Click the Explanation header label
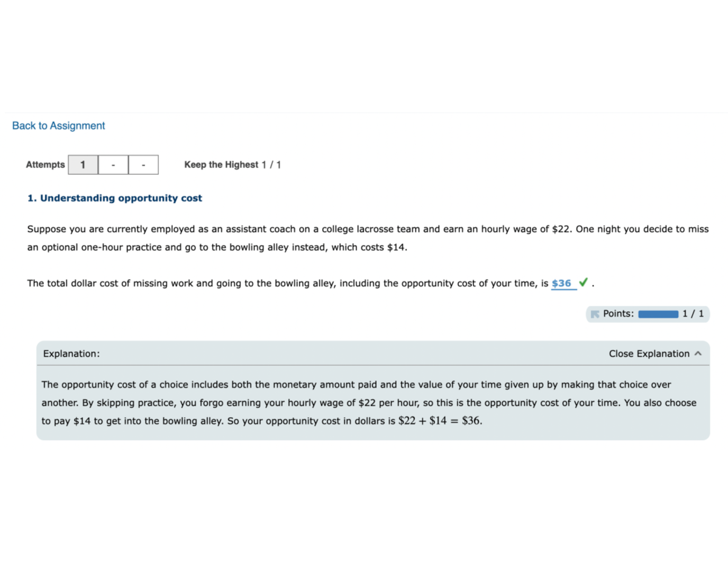Viewport: 728px width, 562px height. click(72, 353)
